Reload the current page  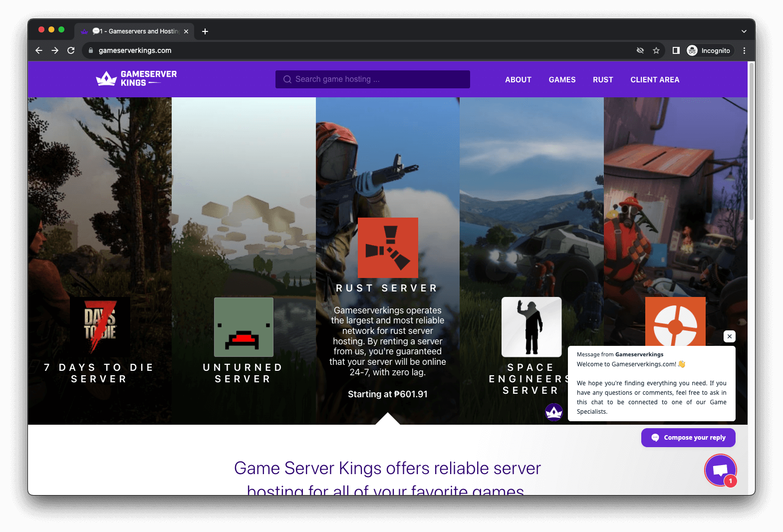click(71, 50)
